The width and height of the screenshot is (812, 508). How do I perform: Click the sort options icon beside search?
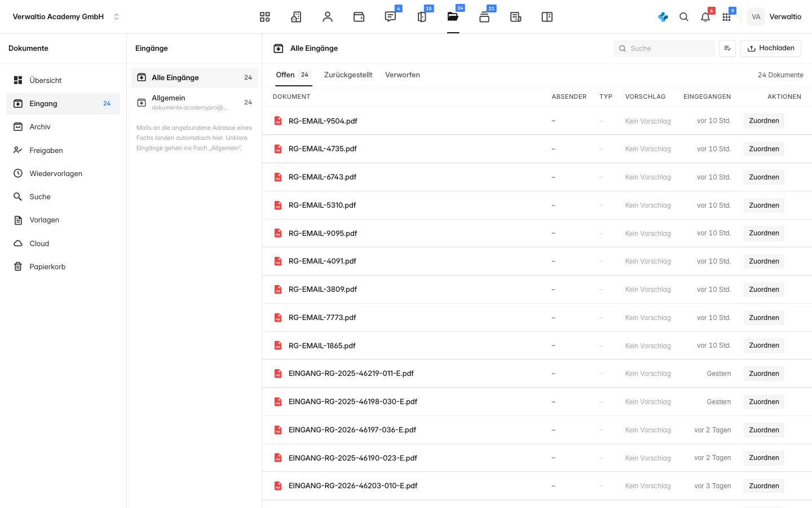[727, 49]
